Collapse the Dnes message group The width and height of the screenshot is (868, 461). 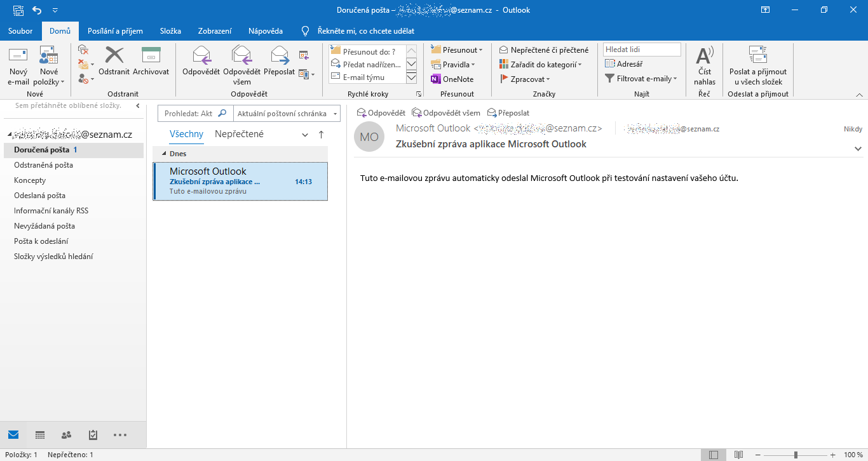click(x=164, y=154)
